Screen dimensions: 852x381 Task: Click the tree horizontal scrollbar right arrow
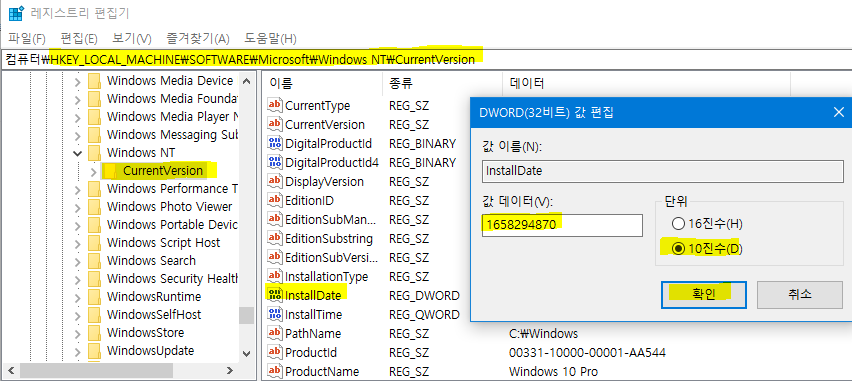(x=230, y=371)
